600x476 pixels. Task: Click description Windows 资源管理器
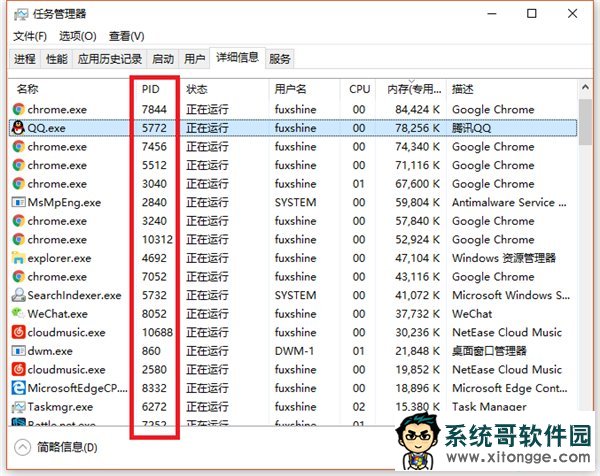pos(504,258)
